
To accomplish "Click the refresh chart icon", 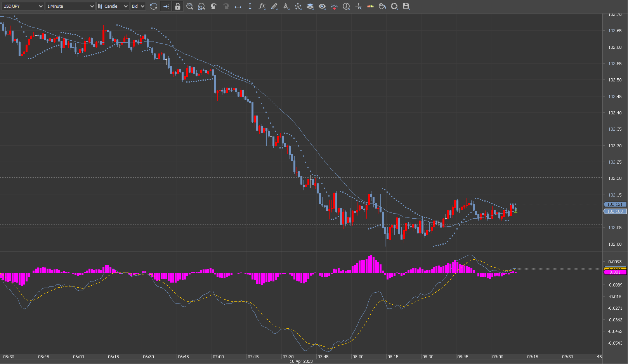I will (x=154, y=6).
